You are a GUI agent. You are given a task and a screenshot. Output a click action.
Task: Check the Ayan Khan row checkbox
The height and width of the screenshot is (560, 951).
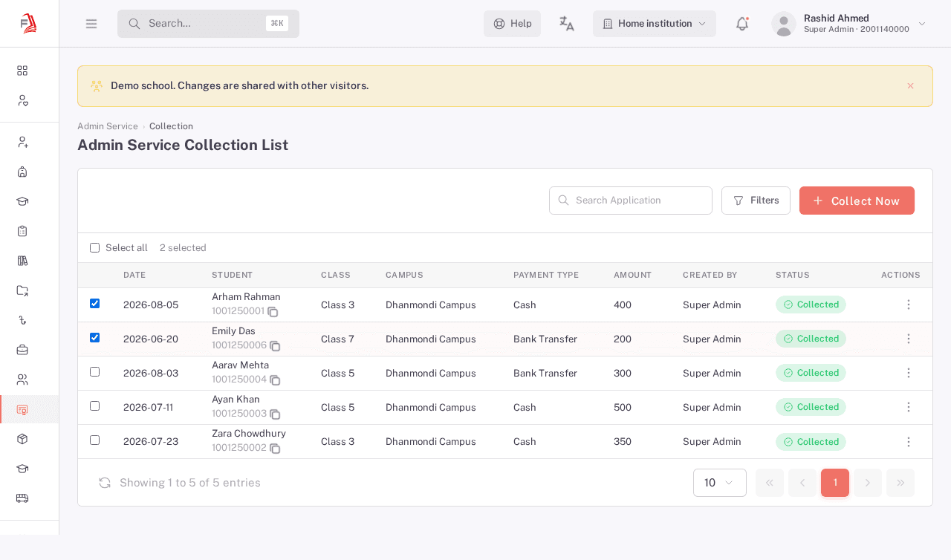(94, 406)
